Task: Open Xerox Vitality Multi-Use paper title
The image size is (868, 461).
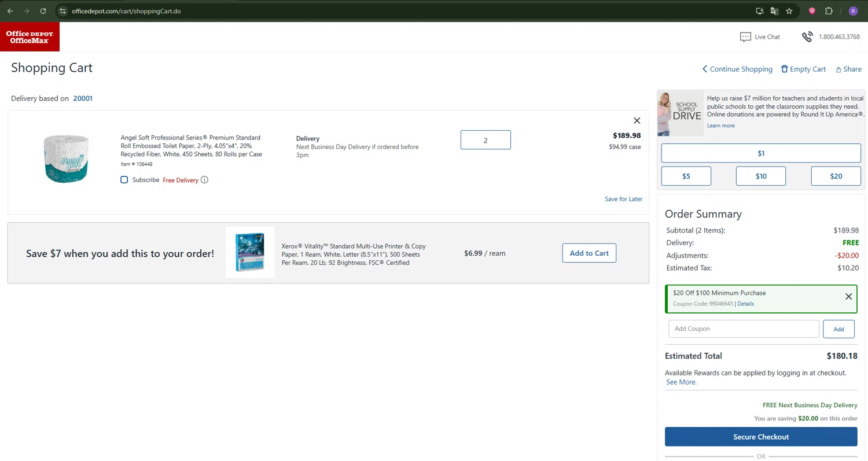Action: point(354,255)
